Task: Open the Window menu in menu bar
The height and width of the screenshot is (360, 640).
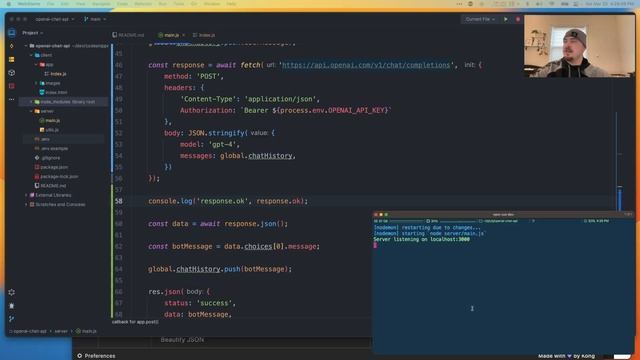Action: pyautogui.click(x=212, y=4)
